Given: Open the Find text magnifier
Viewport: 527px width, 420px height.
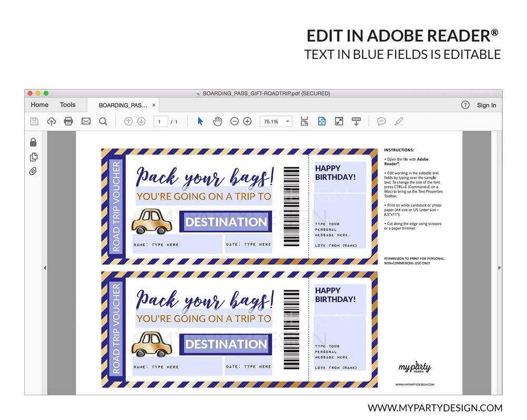Looking at the screenshot, I should tap(103, 121).
